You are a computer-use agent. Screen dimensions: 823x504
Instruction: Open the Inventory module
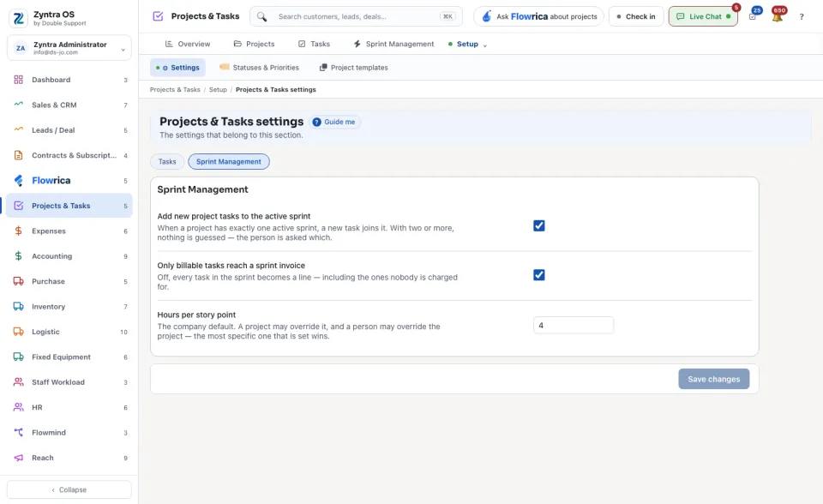69,307
